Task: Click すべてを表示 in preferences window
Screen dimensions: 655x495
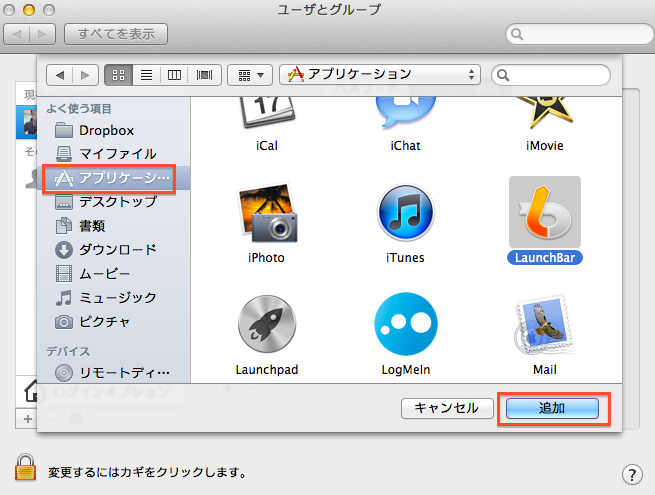Action: pyautogui.click(x=116, y=34)
